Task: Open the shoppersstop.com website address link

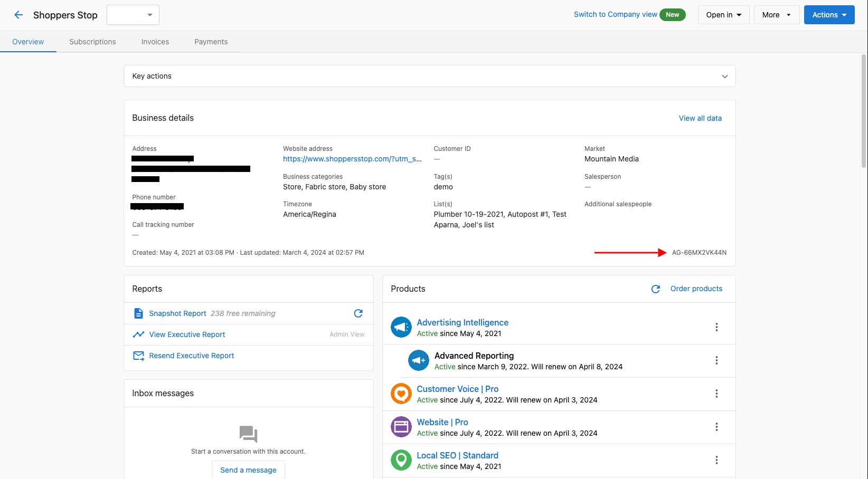Action: (x=352, y=159)
